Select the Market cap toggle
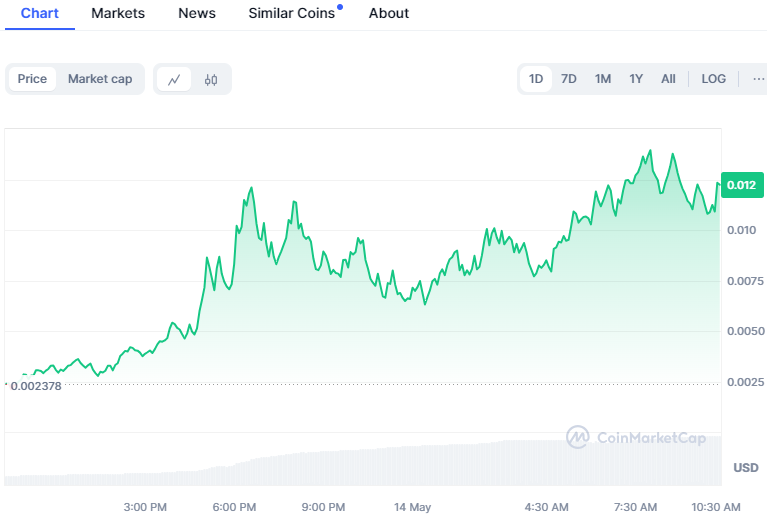The height and width of the screenshot is (520, 767). click(x=100, y=79)
